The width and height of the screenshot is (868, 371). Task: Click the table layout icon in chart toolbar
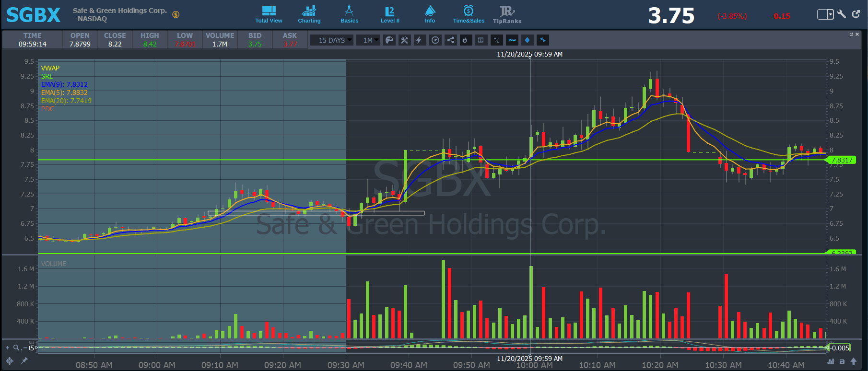tap(481, 40)
